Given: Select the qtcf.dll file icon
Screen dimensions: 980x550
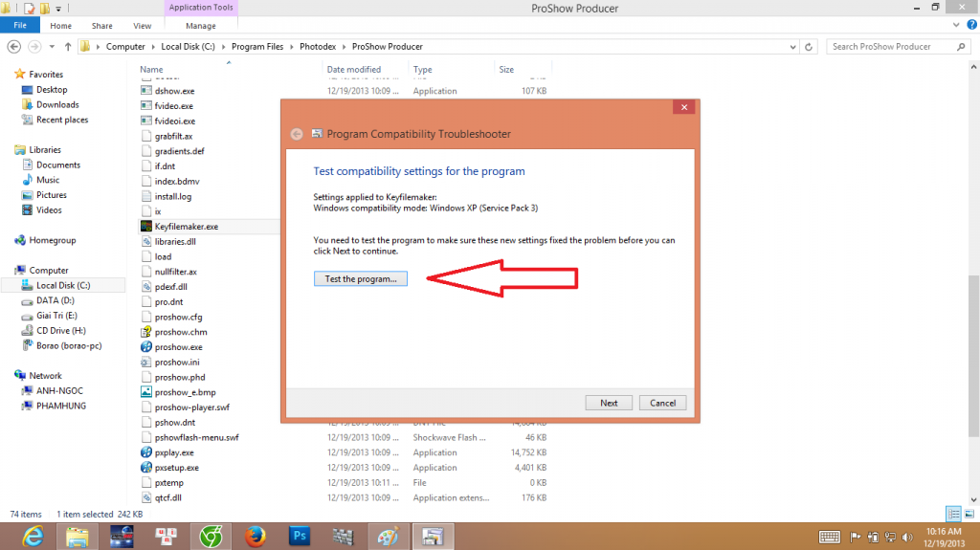Looking at the screenshot, I should [146, 497].
